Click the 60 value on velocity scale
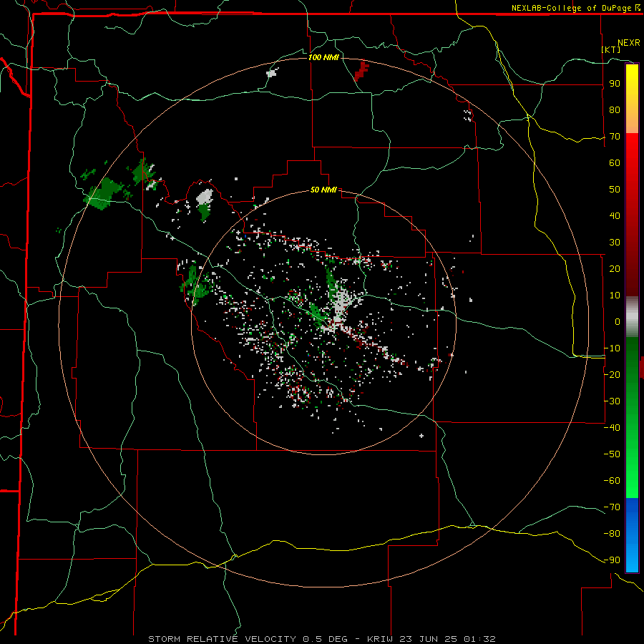 [x=615, y=162]
